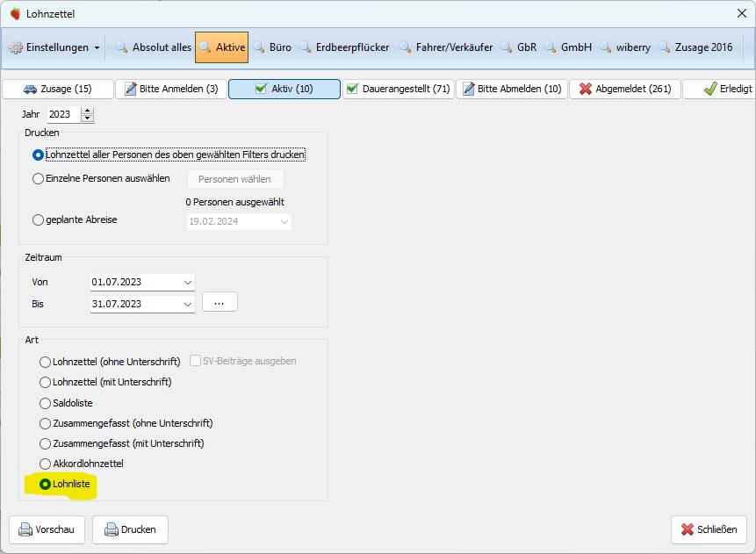Increase the Jahr value with up arrow

(87, 111)
